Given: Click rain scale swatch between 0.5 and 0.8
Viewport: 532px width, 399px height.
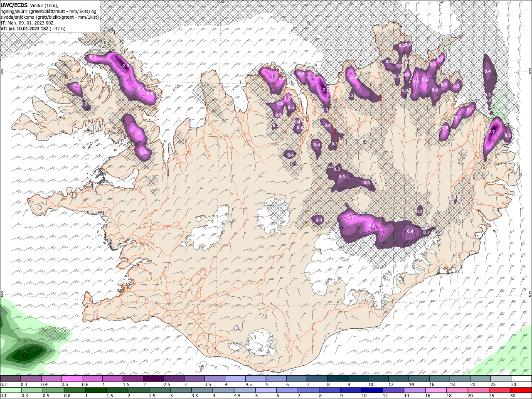Looking at the screenshot, I should point(53,390).
